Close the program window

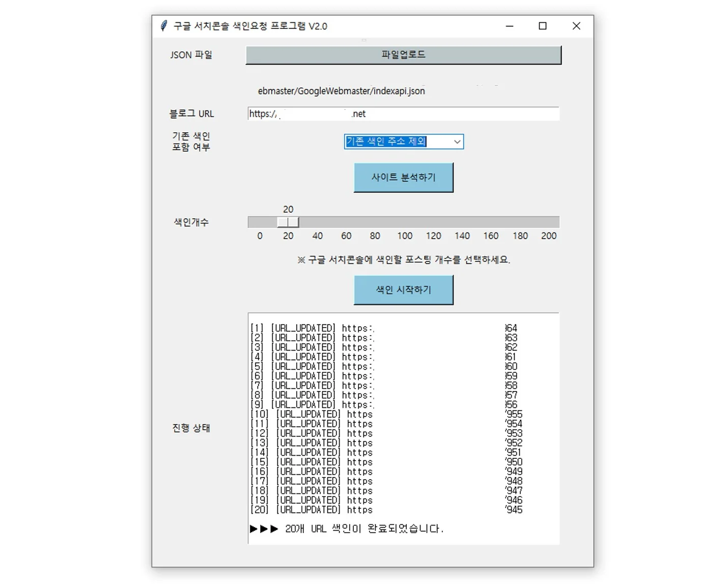point(576,26)
